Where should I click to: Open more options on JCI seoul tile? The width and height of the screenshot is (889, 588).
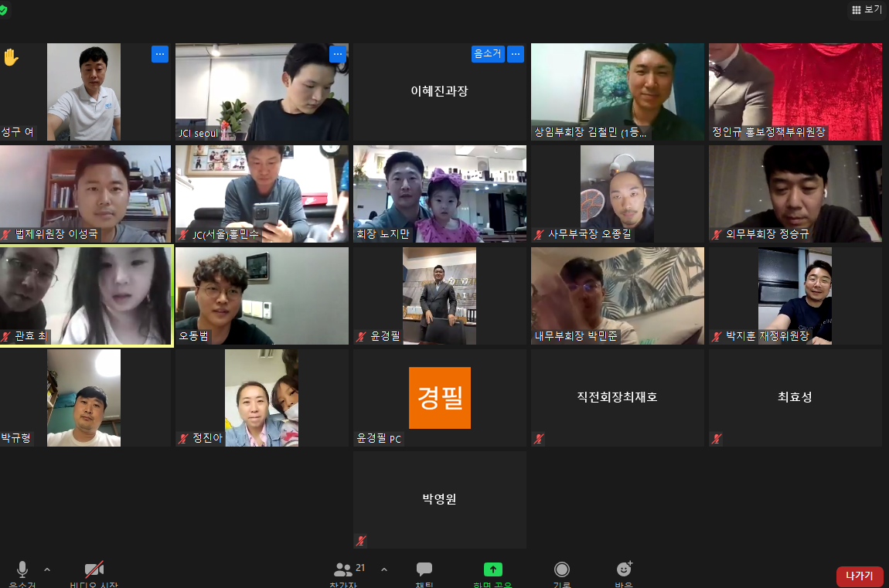(338, 54)
